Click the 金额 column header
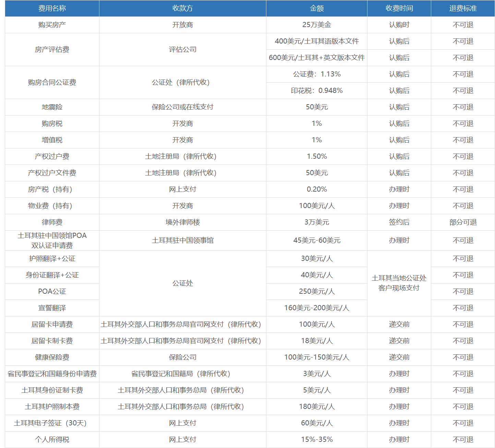Screen dimensions: 495x448 [316, 8]
